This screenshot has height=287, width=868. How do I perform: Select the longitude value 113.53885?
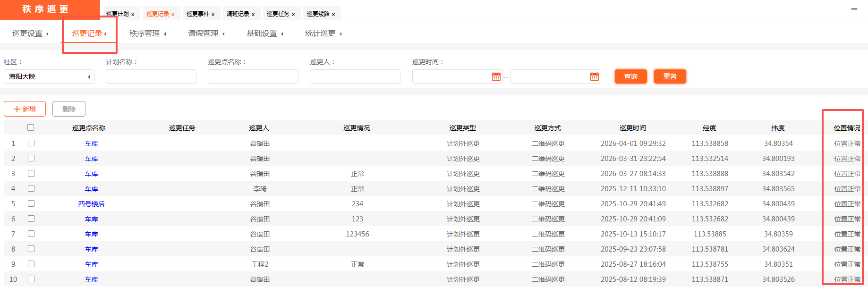coord(710,234)
